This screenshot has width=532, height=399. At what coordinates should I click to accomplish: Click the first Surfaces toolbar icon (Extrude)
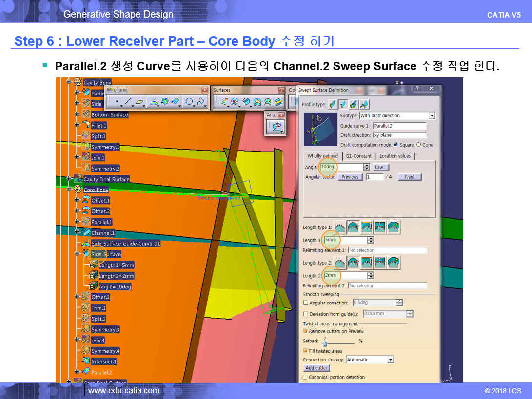pyautogui.click(x=224, y=102)
